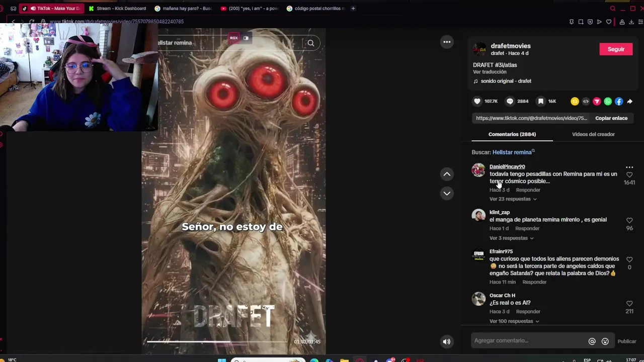
Task: Open more sharing options arrow
Action: pyautogui.click(x=629, y=101)
